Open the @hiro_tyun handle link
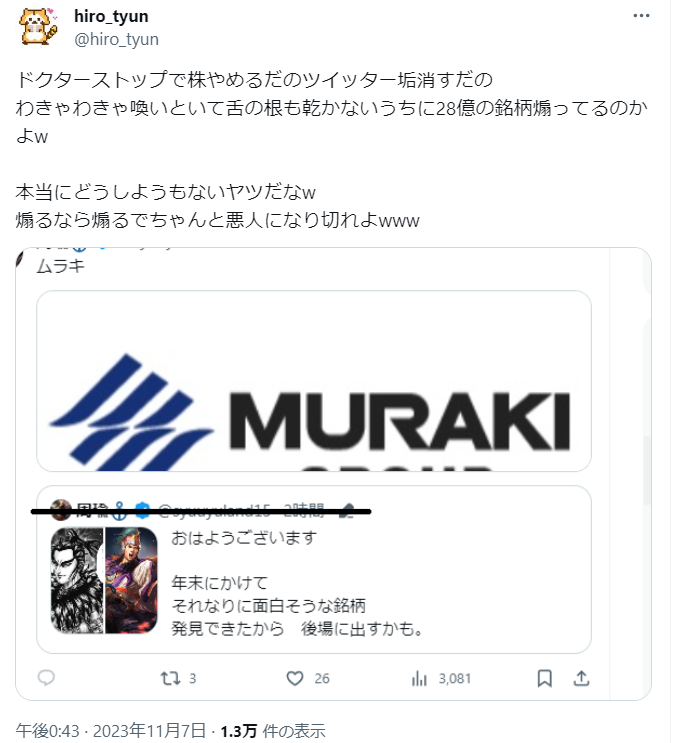This screenshot has width=675, height=743. click(116, 39)
